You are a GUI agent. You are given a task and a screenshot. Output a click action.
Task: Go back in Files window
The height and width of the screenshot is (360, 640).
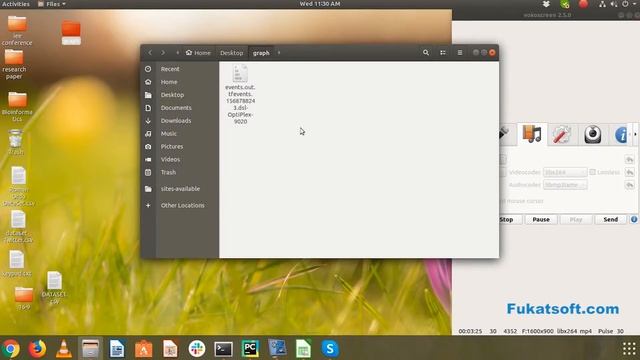[150, 53]
